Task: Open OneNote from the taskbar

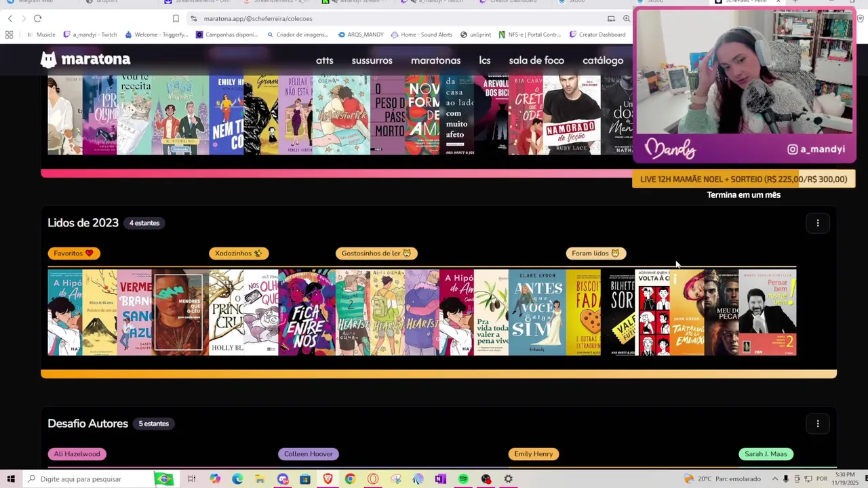Action: pyautogui.click(x=441, y=479)
